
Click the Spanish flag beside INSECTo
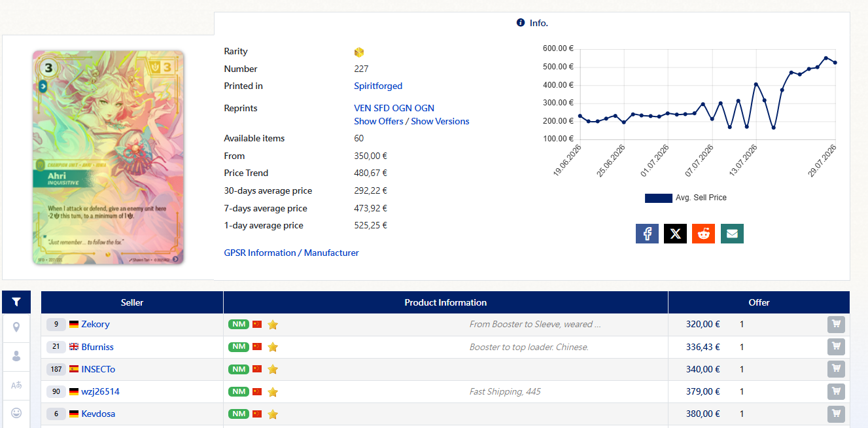[74, 369]
